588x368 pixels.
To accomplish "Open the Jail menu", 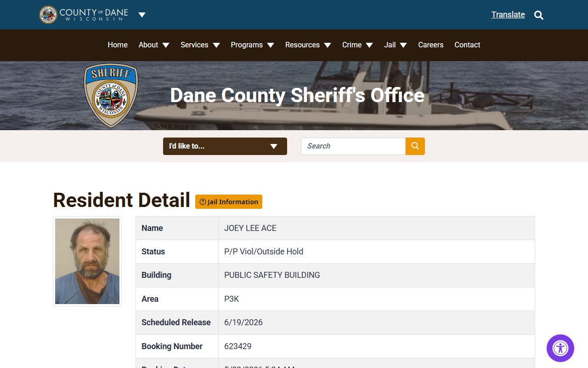I will point(390,45).
